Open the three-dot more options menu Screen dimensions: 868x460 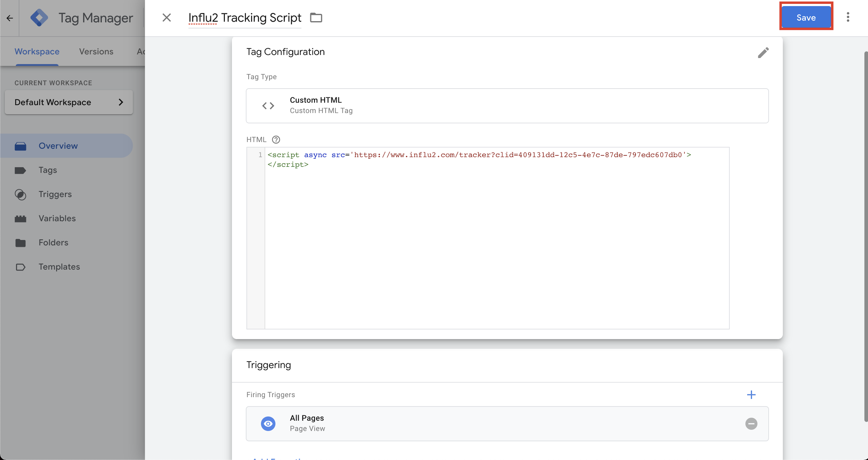[848, 17]
